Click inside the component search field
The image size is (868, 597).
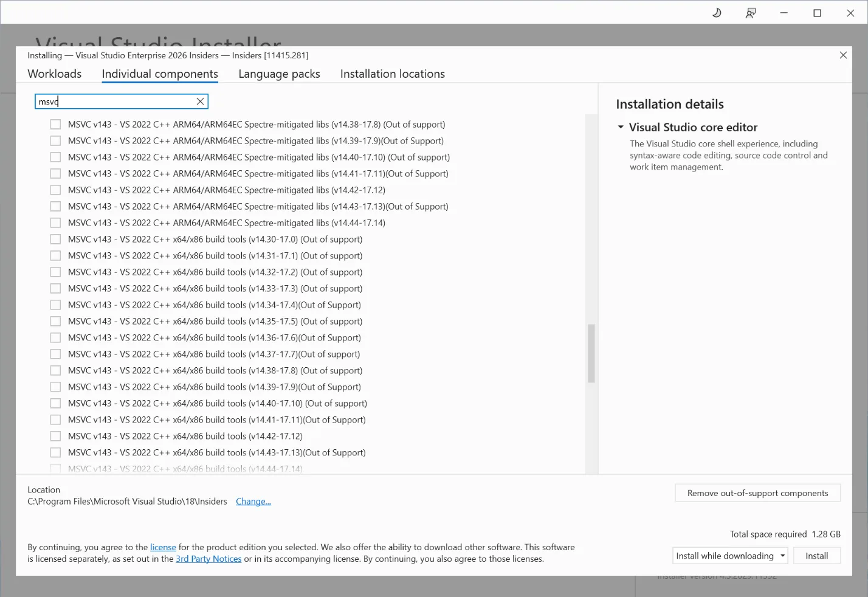coord(115,101)
